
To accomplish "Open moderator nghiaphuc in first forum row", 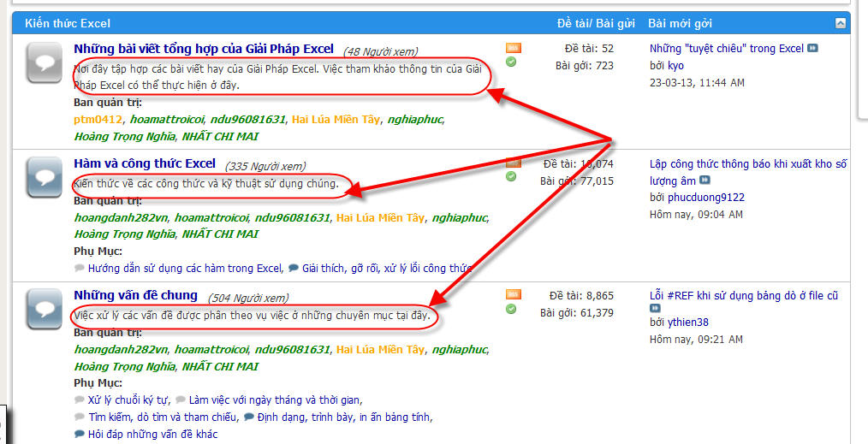I will [415, 120].
